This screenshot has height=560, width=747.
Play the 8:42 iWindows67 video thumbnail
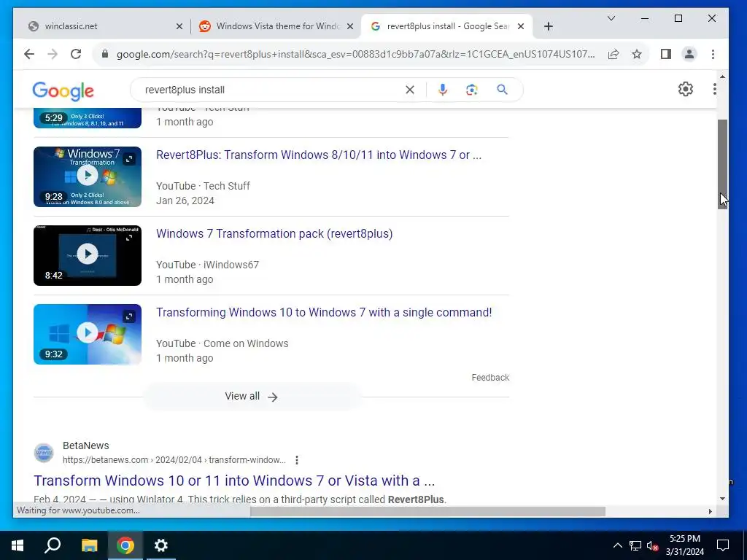coord(88,255)
